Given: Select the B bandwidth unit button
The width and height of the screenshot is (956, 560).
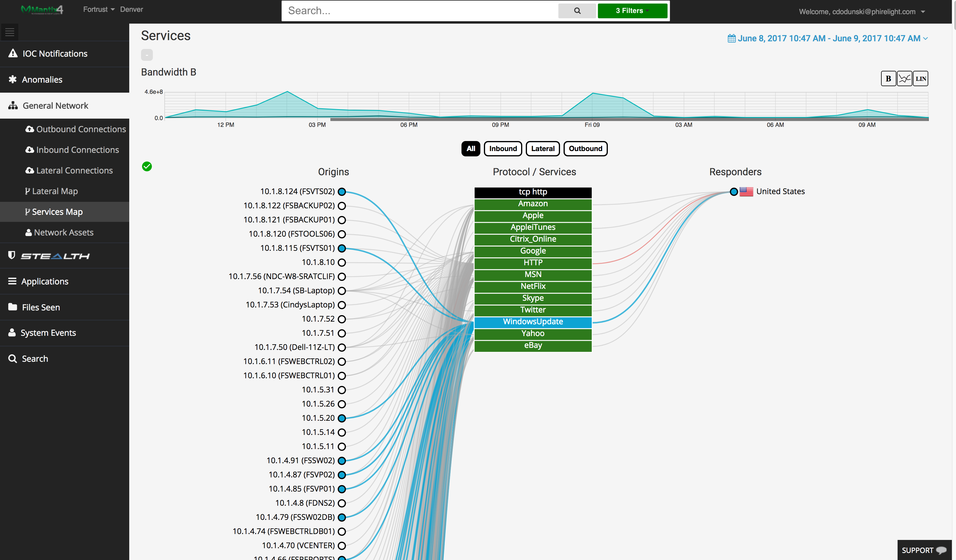Looking at the screenshot, I should 888,78.
